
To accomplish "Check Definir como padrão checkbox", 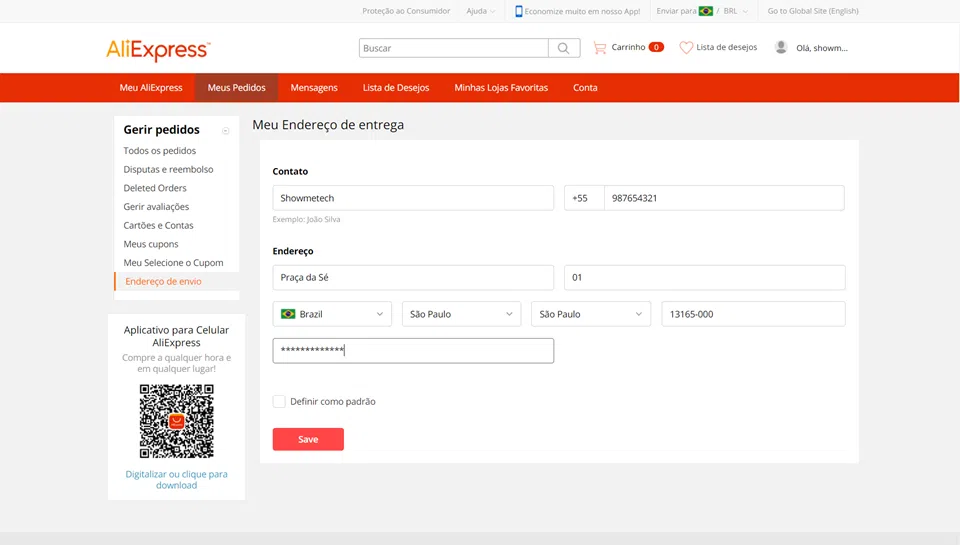I will pos(279,402).
